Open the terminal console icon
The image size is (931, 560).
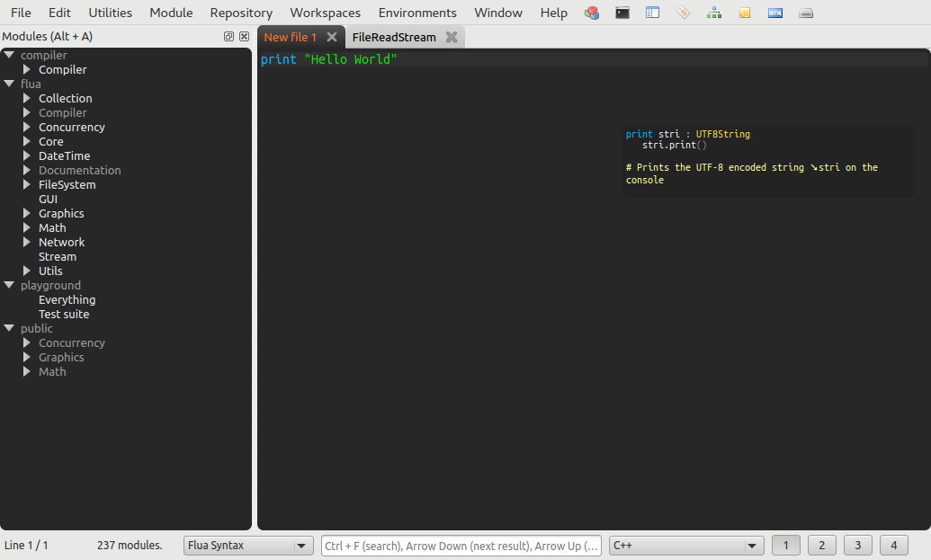[622, 13]
